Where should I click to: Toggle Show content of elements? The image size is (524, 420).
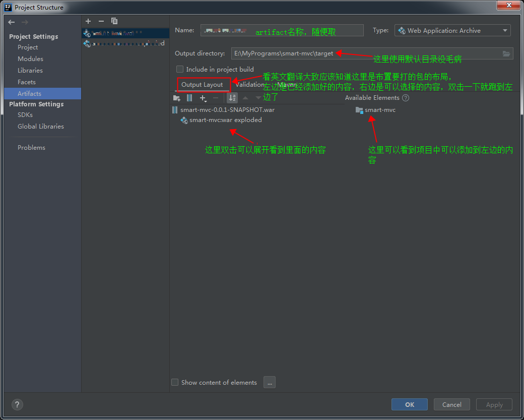coord(175,382)
